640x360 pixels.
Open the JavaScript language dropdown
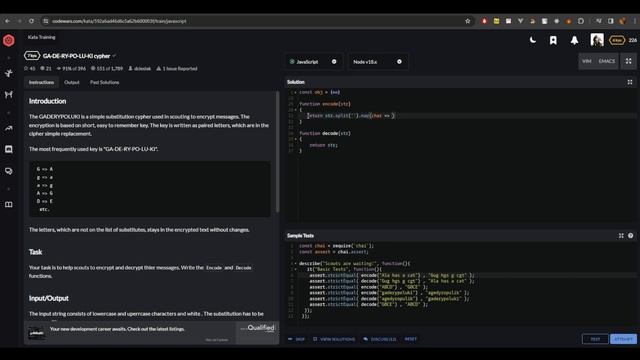[x=313, y=62]
